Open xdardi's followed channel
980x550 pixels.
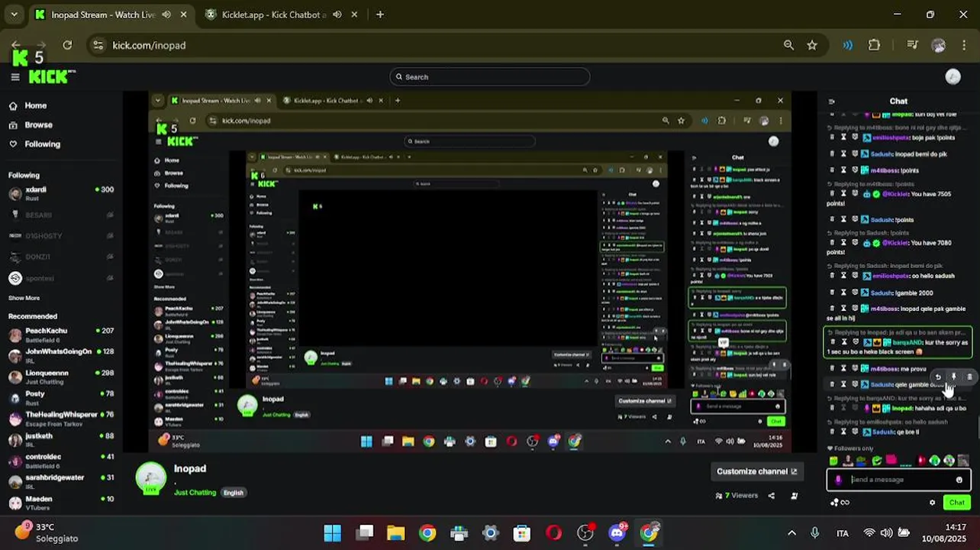[61, 193]
